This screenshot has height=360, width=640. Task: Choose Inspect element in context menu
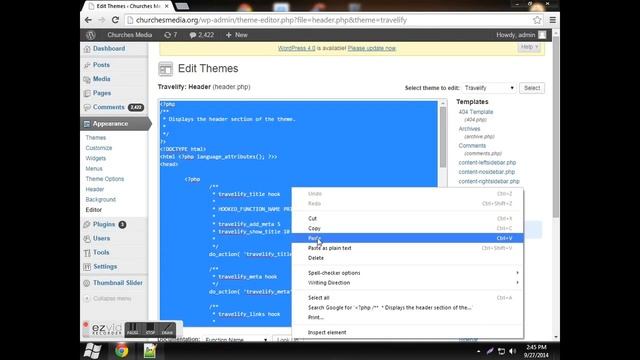point(408,333)
